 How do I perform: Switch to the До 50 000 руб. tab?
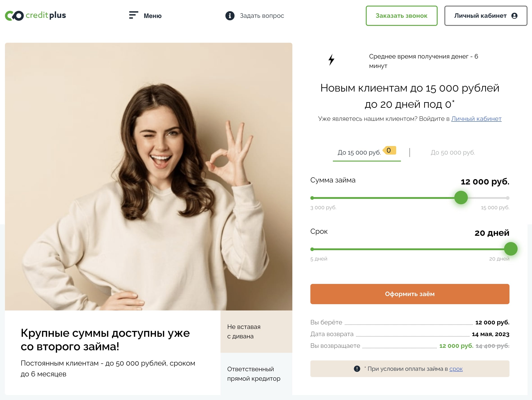pos(453,153)
